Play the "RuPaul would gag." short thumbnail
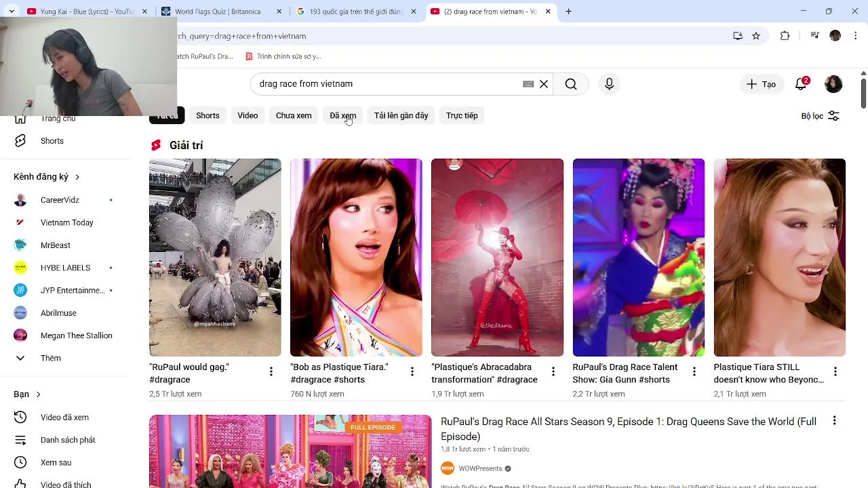The width and height of the screenshot is (868, 488). (215, 258)
